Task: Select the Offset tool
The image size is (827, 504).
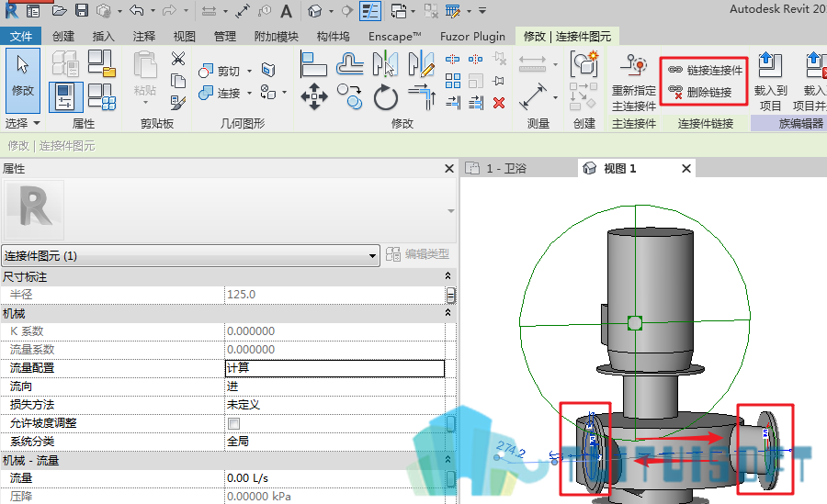Action: 350,63
